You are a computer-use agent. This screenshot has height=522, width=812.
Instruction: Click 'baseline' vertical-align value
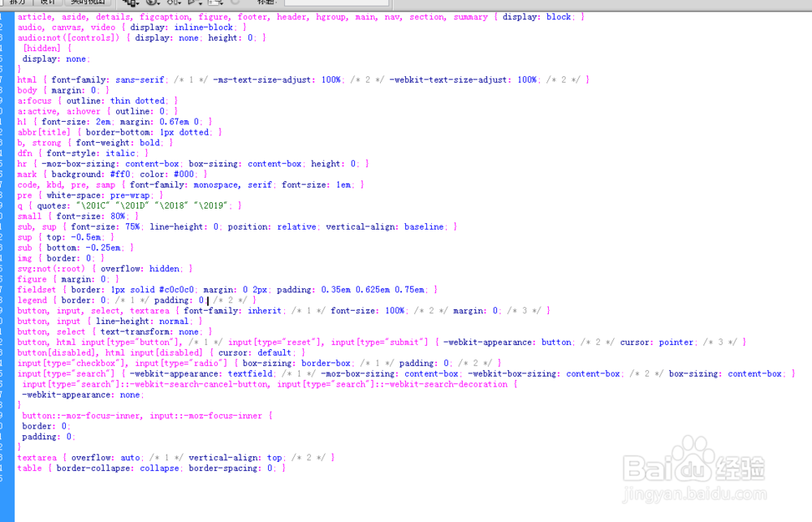click(424, 226)
